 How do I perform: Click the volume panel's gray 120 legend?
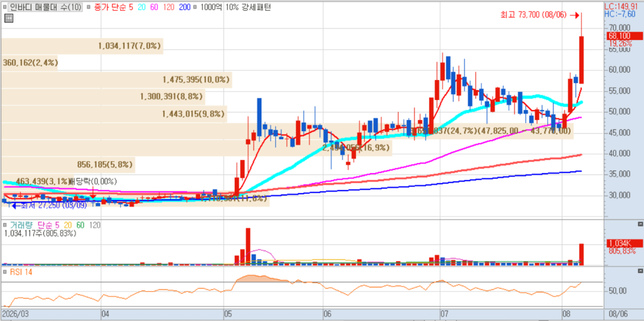95,225
